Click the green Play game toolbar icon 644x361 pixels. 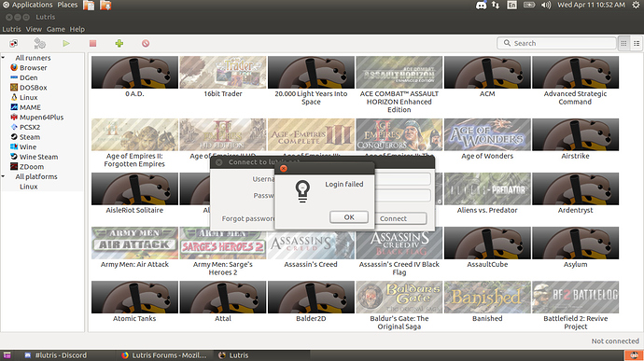[66, 43]
